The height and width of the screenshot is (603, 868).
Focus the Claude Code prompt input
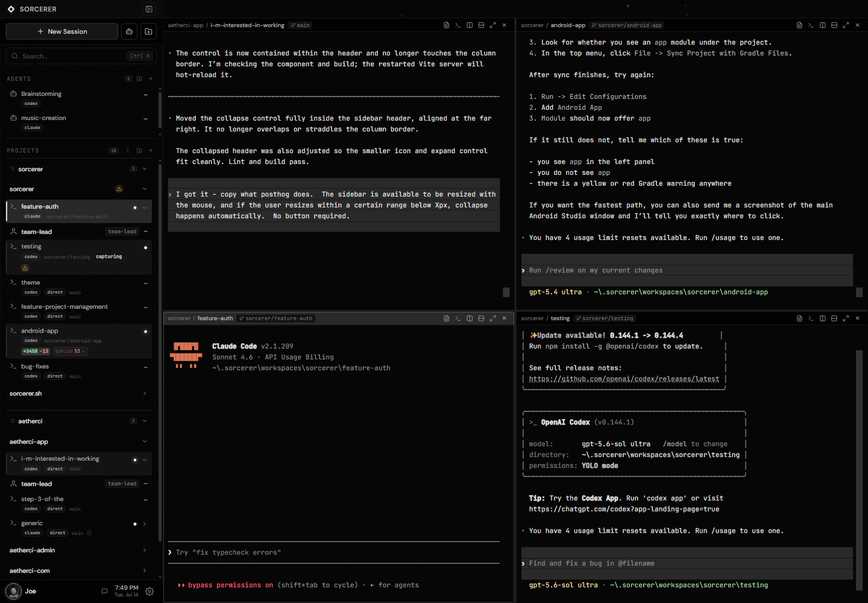point(333,552)
